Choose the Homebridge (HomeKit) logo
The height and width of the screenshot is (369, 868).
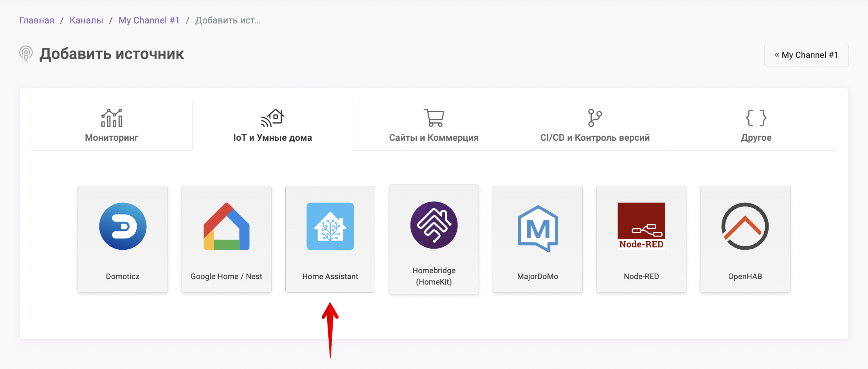(434, 225)
